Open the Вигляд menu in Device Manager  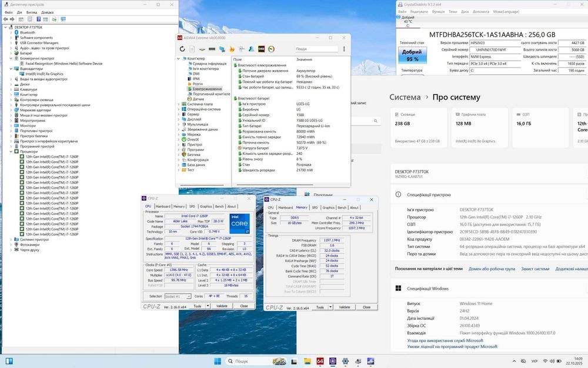32,12
